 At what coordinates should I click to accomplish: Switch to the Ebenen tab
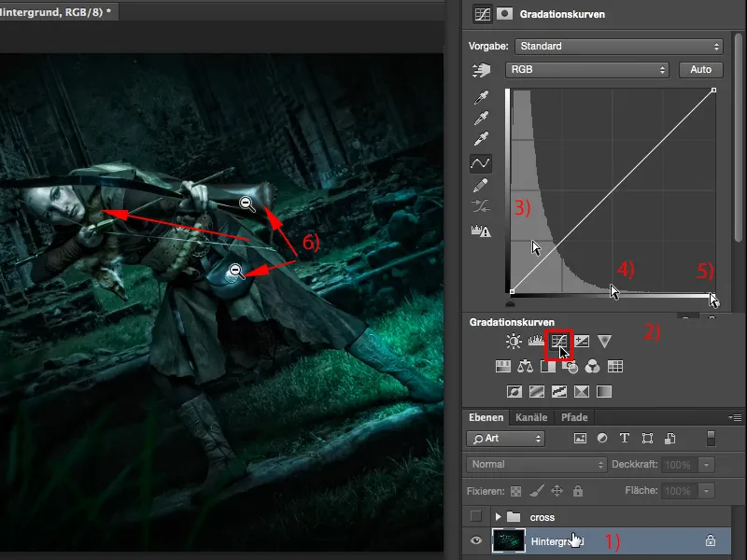(x=486, y=417)
